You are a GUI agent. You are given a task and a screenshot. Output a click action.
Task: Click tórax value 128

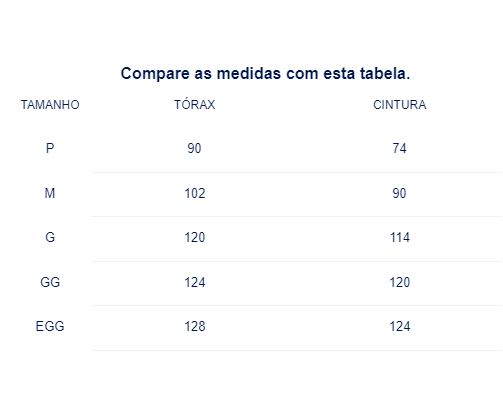[195, 326]
